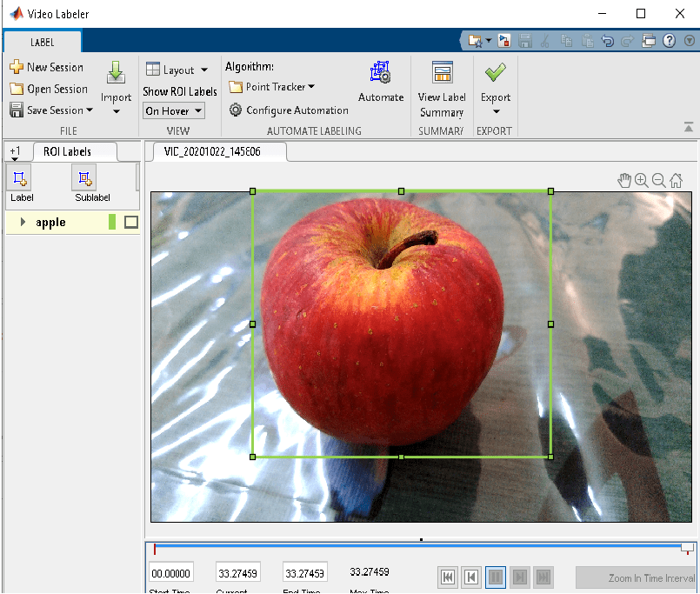Click Configure Automation

point(289,110)
